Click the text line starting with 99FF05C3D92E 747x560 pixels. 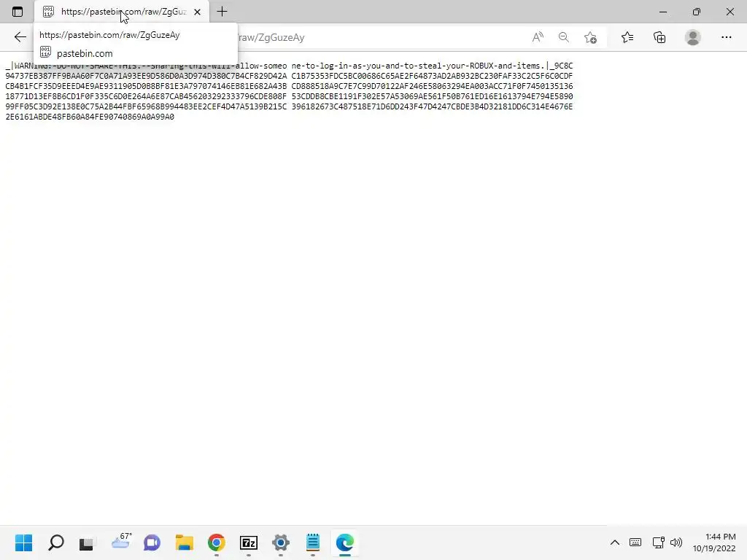(x=289, y=106)
